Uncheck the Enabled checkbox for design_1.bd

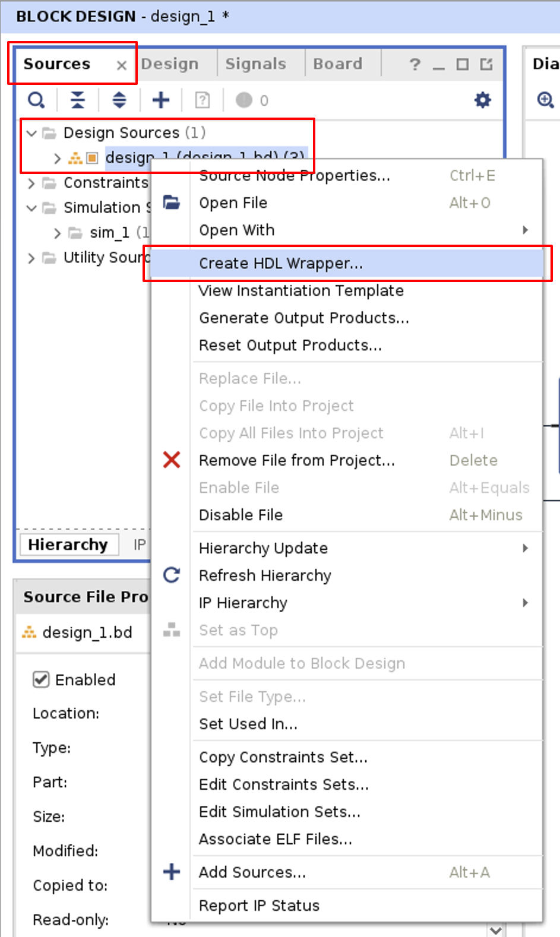tap(40, 679)
